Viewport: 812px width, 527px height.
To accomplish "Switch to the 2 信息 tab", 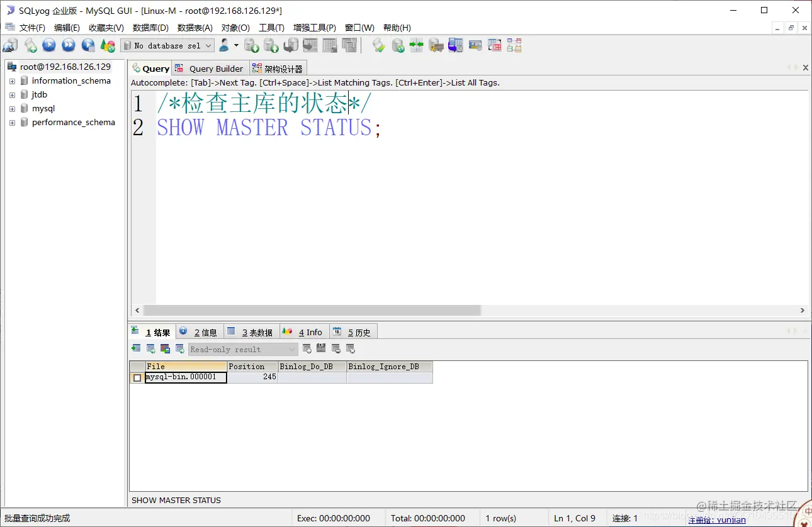I will (x=199, y=332).
